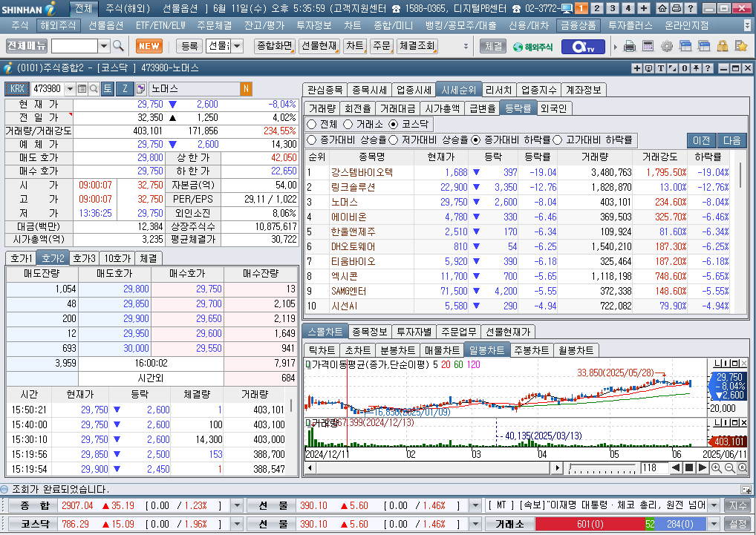
Task: Click the chart range slider handle
Action: pos(570,467)
